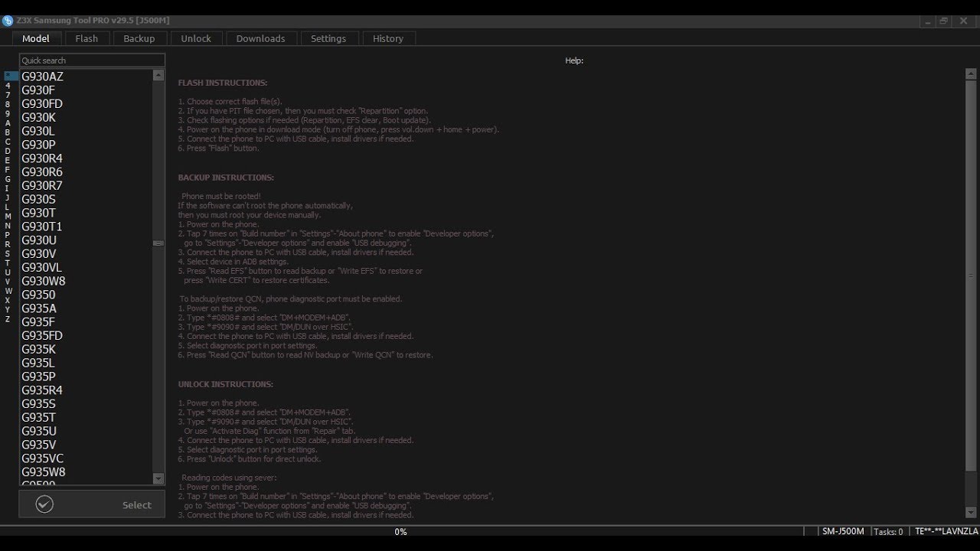Click the model list scrollbar thumb
Viewport: 980px width, 551px height.
[158, 243]
